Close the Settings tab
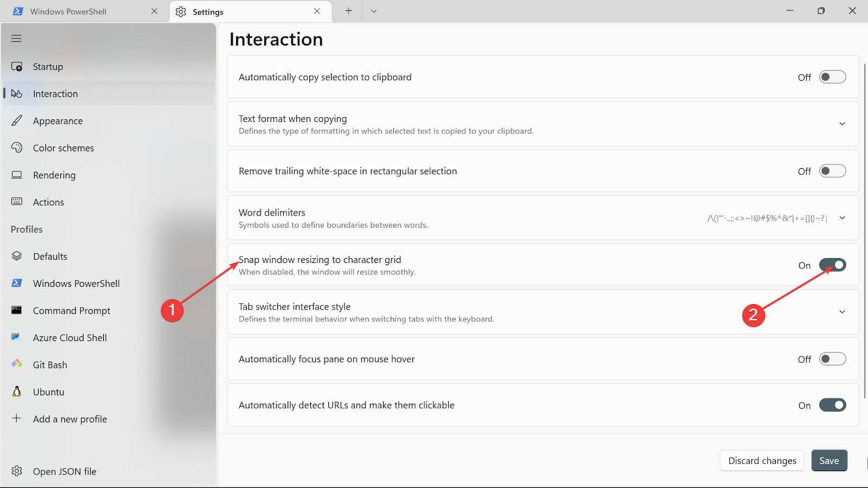The height and width of the screenshot is (488, 868). (x=317, y=11)
